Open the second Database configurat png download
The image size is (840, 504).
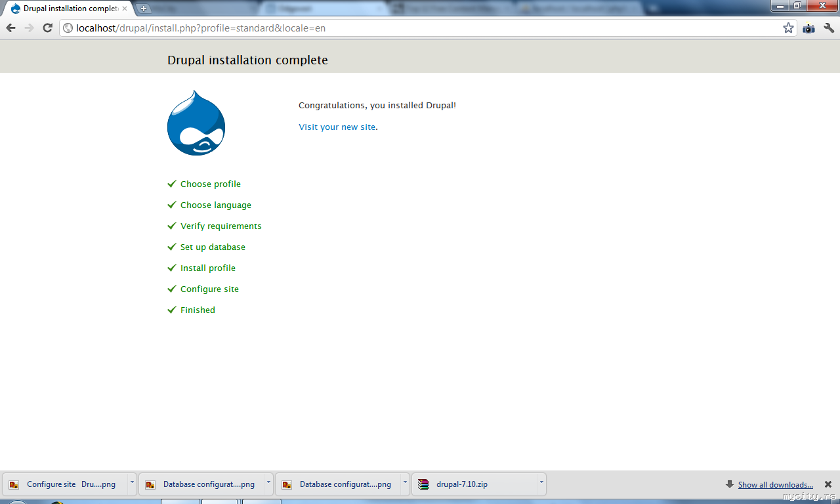click(x=337, y=484)
